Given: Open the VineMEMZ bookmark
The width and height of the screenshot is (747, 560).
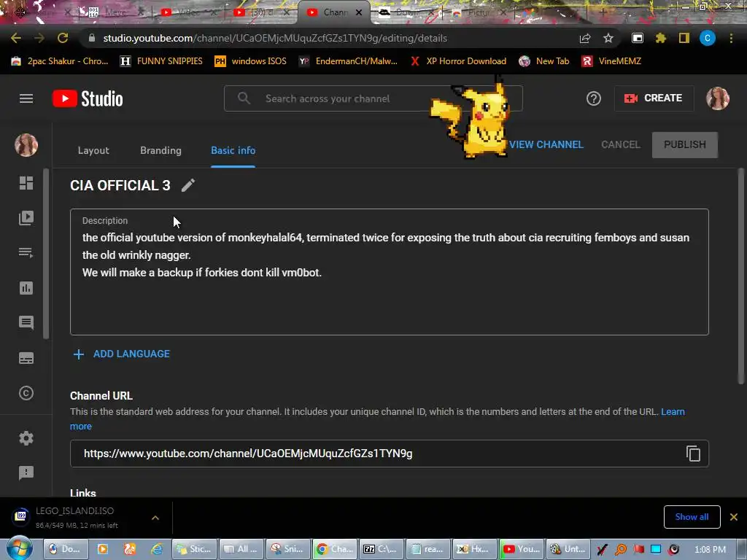Looking at the screenshot, I should 611,61.
